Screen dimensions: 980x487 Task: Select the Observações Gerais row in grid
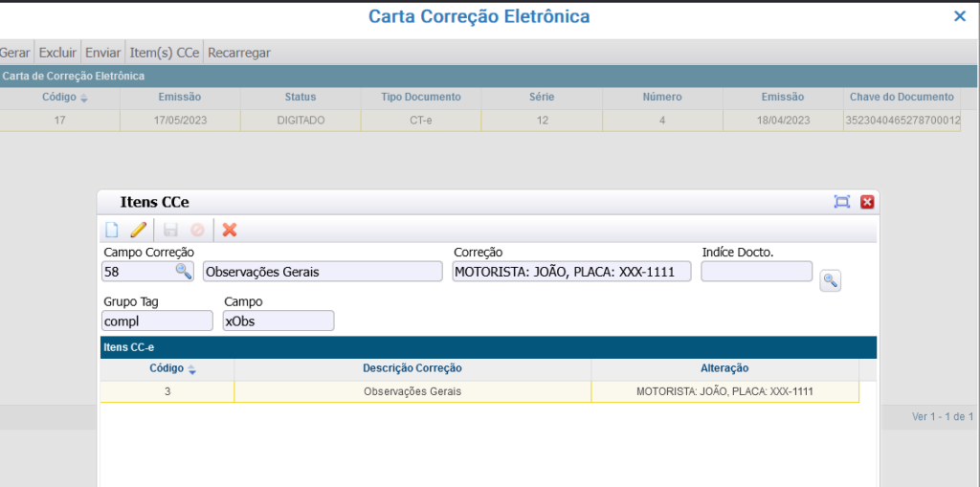point(412,392)
